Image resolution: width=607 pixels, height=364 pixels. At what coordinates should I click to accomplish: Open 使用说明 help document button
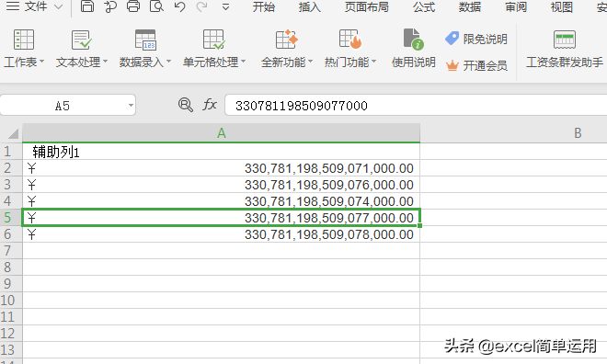click(x=414, y=48)
